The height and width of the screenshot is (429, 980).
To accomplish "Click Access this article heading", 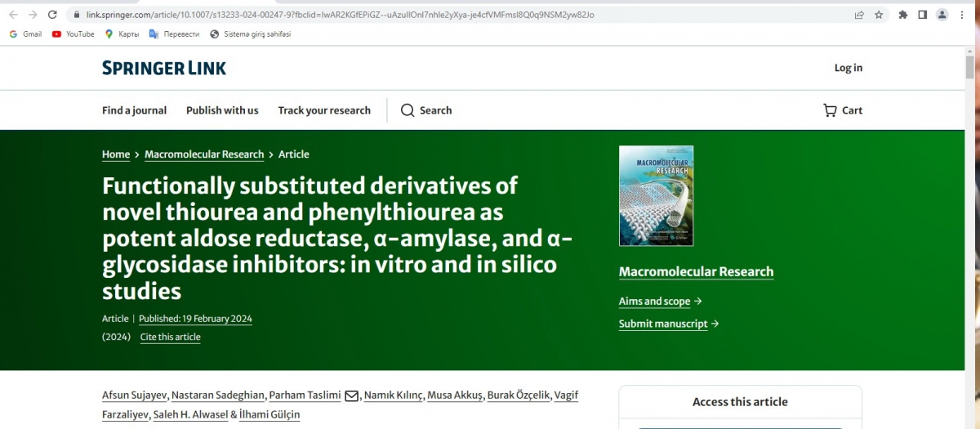I will pyautogui.click(x=740, y=402).
